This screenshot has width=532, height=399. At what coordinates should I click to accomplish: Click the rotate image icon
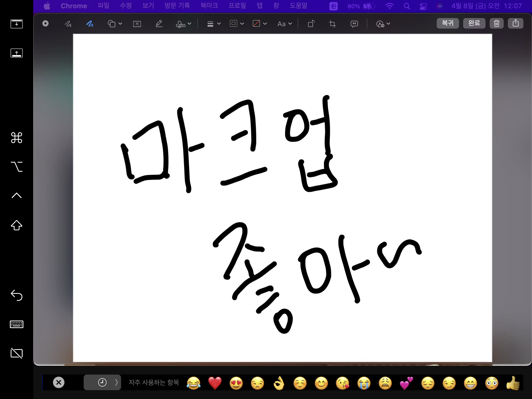click(311, 24)
